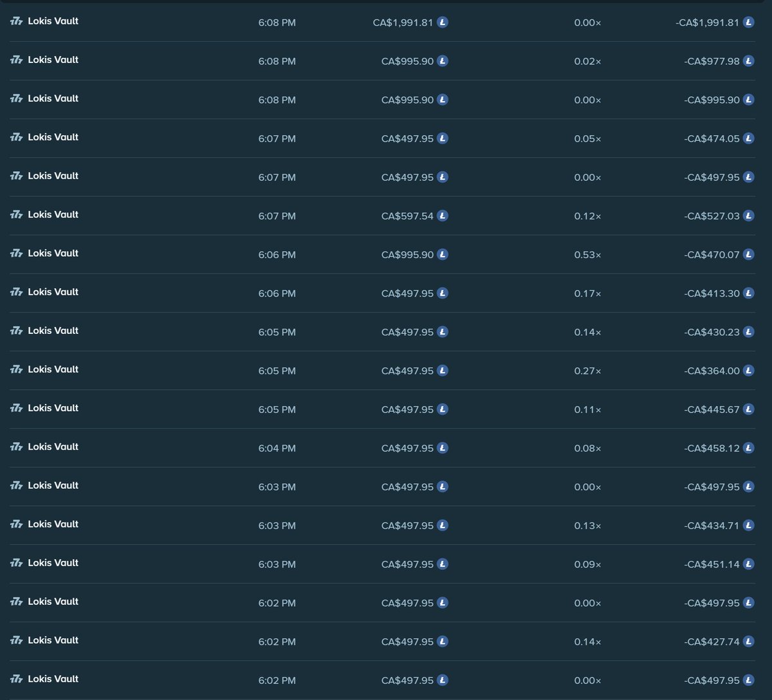Viewport: 772px width, 700px height.
Task: Click the 0.27× multiplier value
Action: pyautogui.click(x=587, y=371)
